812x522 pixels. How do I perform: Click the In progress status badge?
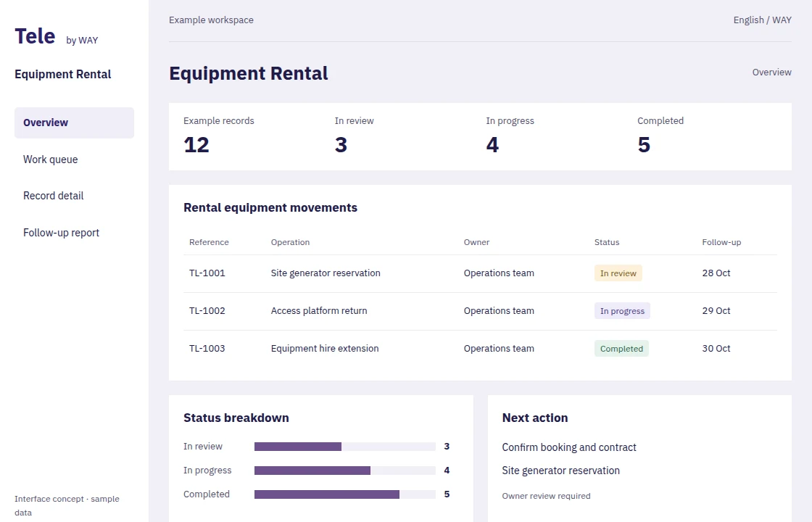[x=622, y=311]
